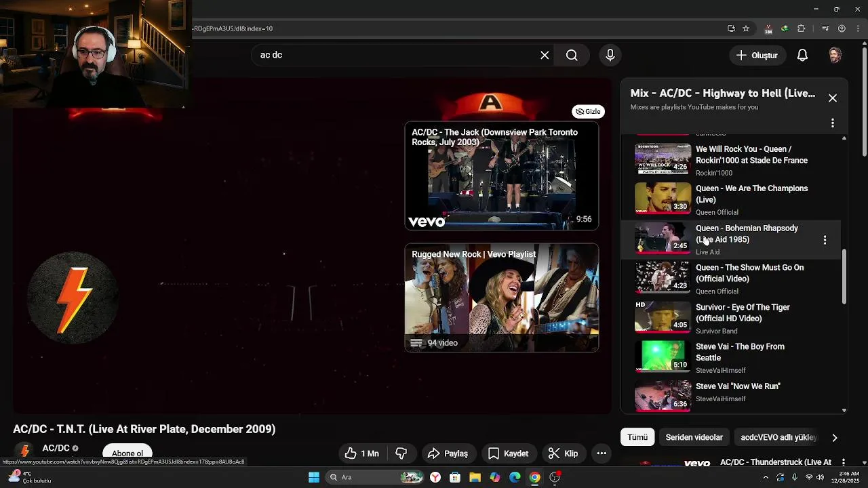Play Steve Vai "Now We Run" item
Viewport: 868px width, 488px height.
731,396
